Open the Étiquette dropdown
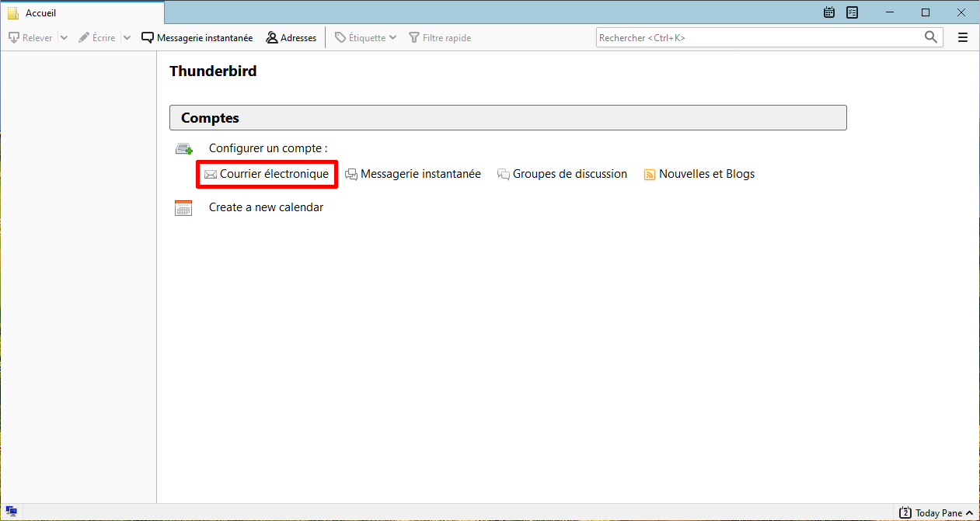Image resolution: width=980 pixels, height=521 pixels. (365, 37)
